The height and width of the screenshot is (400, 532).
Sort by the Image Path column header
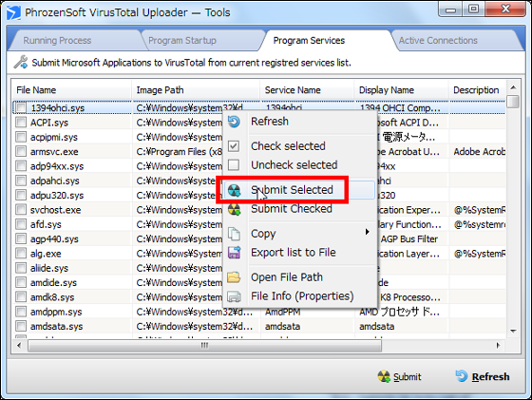[x=196, y=90]
